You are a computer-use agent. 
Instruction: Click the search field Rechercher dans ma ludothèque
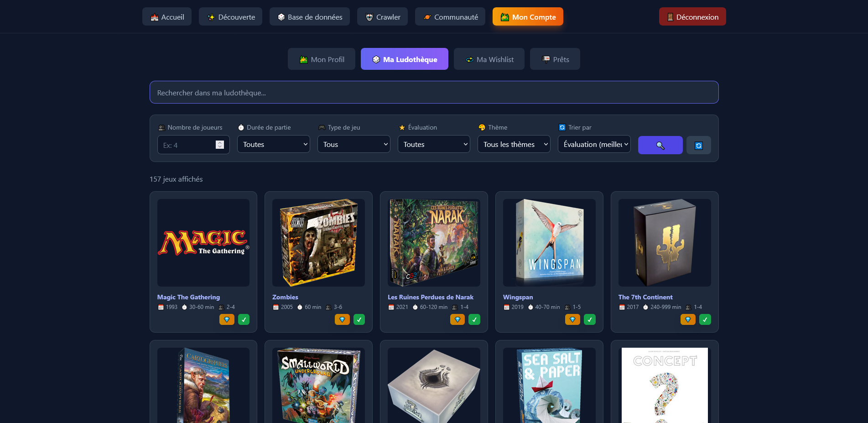[434, 92]
